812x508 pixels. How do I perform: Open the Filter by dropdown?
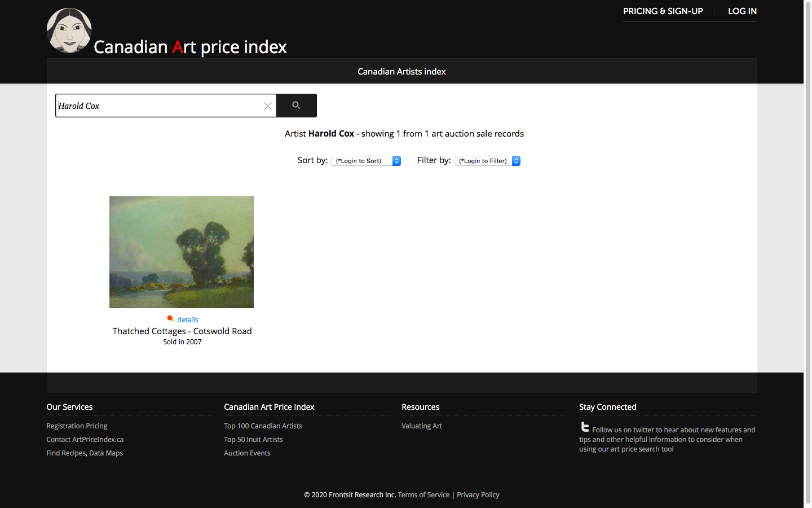tap(487, 161)
